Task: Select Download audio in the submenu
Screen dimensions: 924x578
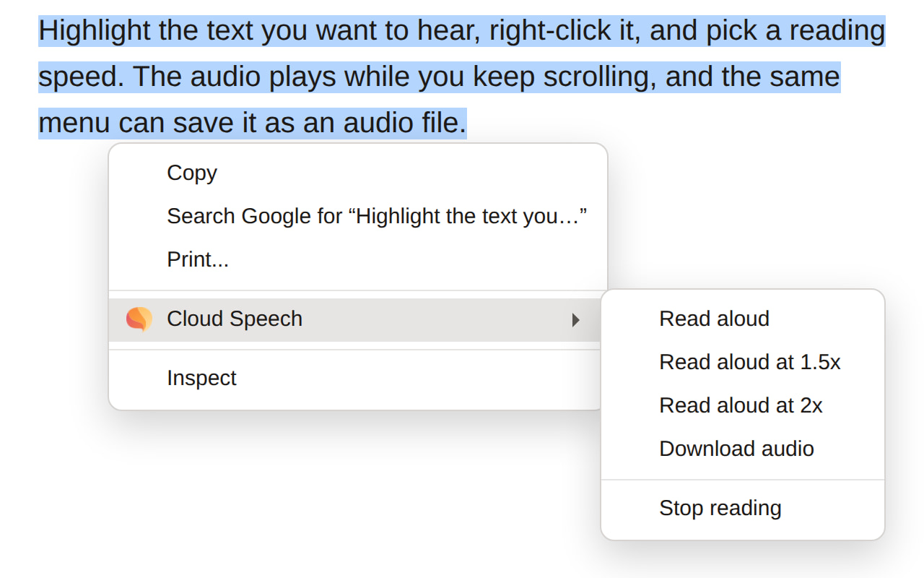Action: pyautogui.click(x=743, y=449)
